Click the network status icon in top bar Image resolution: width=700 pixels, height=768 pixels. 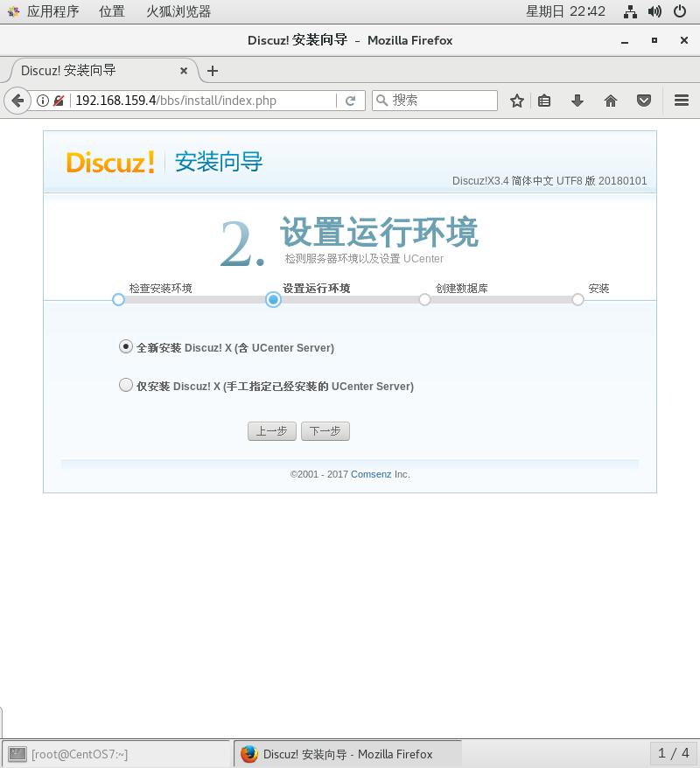click(630, 11)
